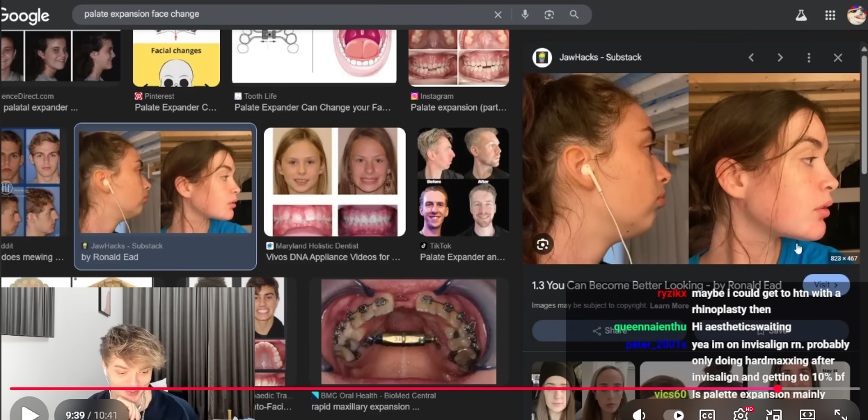Click the Instagram source icon
The image size is (868, 420).
click(x=414, y=96)
